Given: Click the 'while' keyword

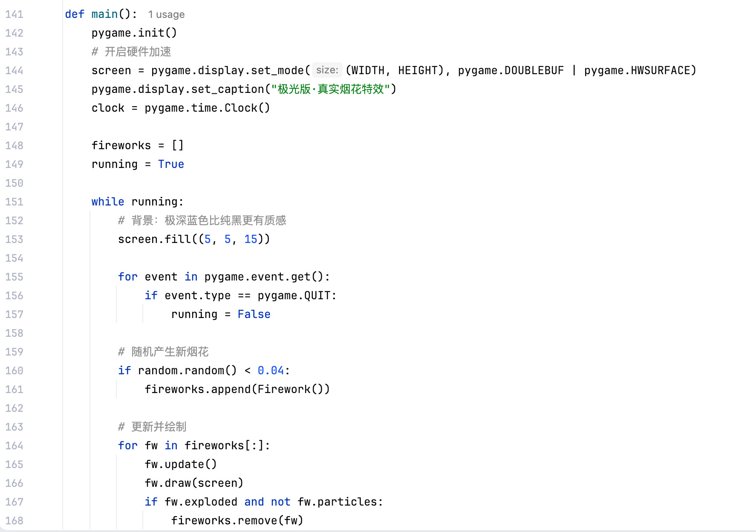Looking at the screenshot, I should pyautogui.click(x=108, y=202).
